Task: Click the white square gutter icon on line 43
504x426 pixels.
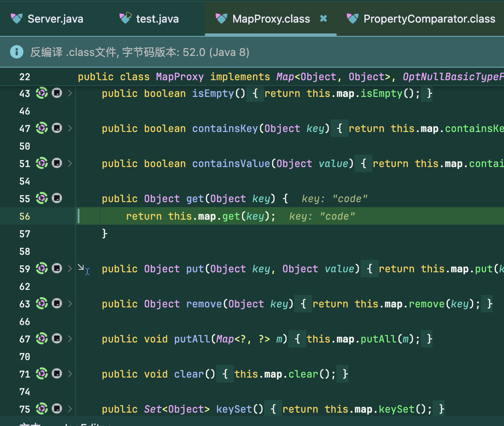Action: click(57, 93)
